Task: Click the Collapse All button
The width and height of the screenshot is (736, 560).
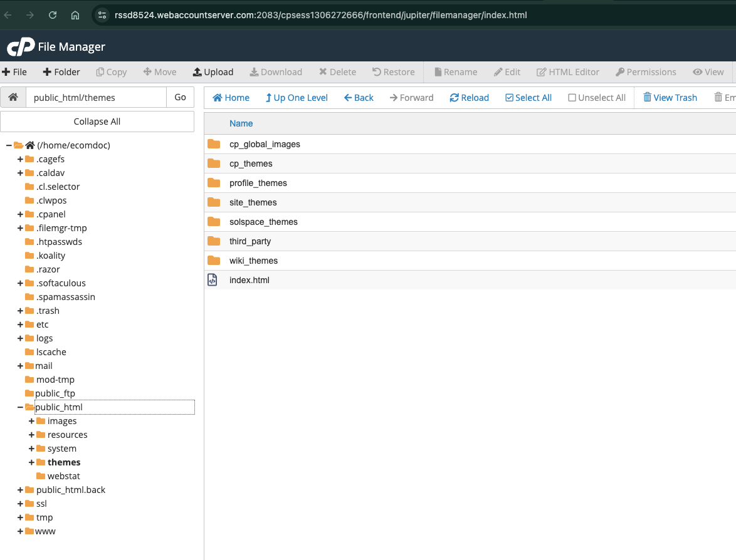Action: point(97,122)
